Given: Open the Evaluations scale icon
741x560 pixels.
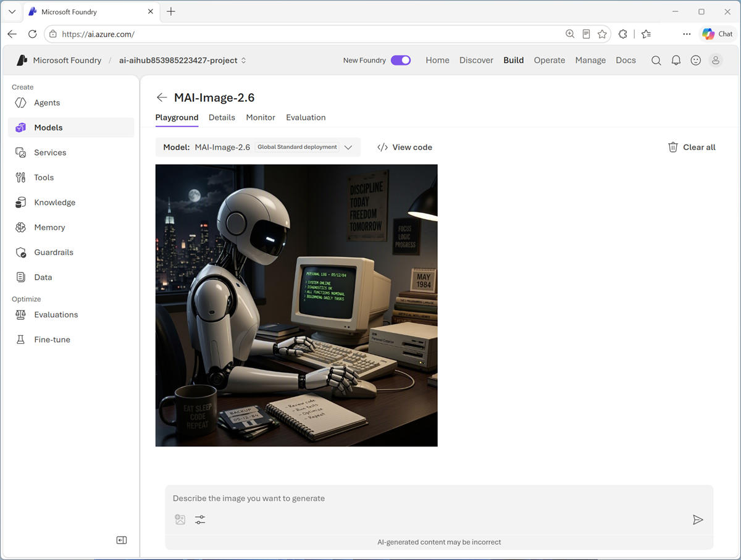Looking at the screenshot, I should (20, 314).
